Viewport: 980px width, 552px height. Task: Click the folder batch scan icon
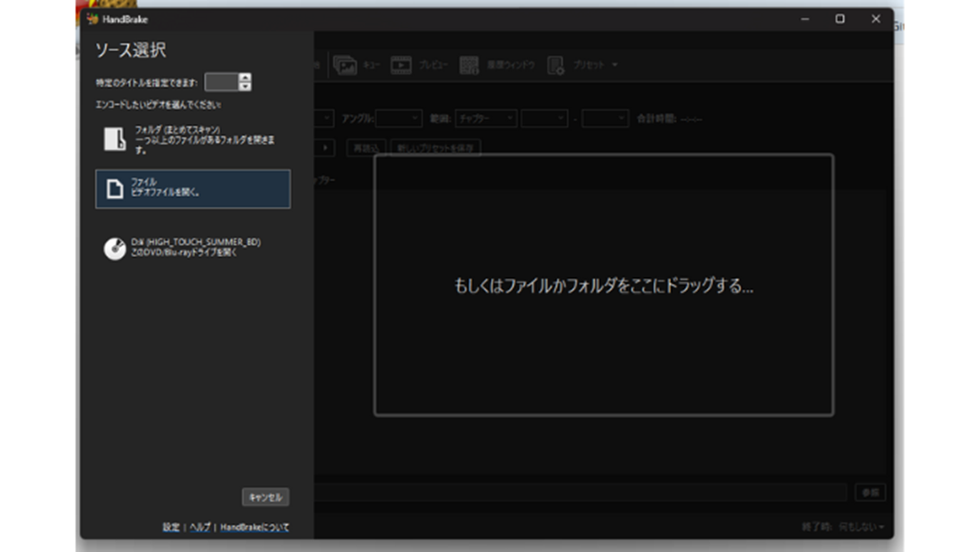(115, 139)
